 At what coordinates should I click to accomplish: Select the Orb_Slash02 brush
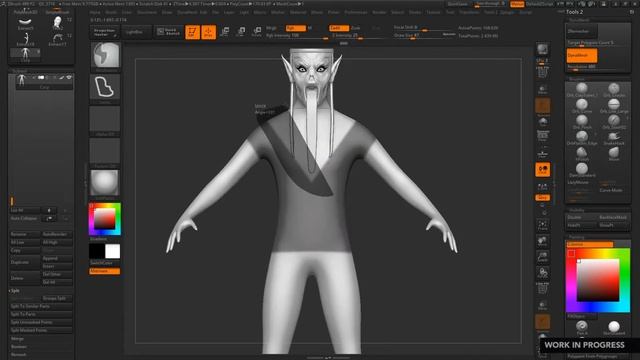[x=613, y=122]
